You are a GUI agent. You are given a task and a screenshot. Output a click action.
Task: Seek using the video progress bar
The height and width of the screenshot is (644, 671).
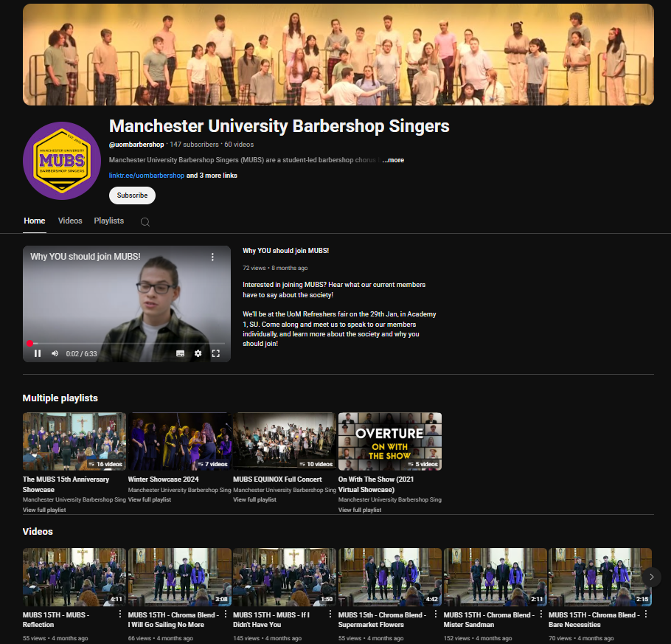(x=127, y=343)
